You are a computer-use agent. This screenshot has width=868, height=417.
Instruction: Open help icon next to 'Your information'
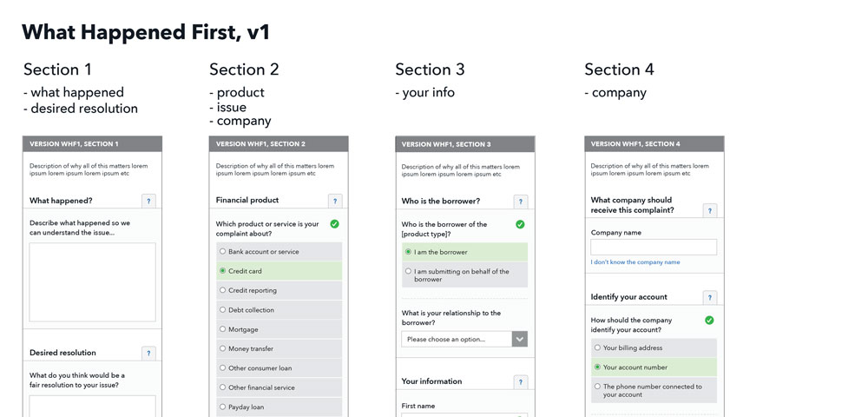point(521,382)
